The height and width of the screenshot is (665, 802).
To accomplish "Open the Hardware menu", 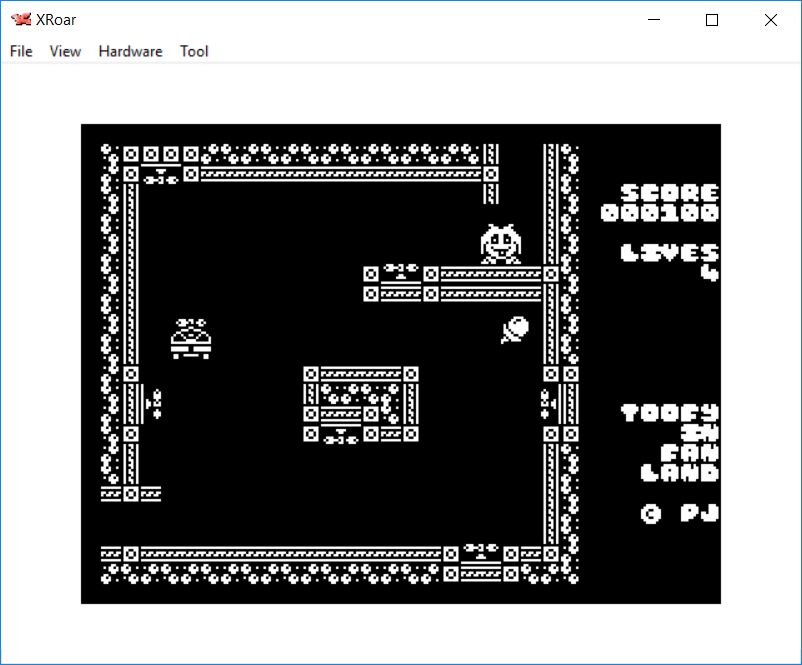I will click(130, 51).
